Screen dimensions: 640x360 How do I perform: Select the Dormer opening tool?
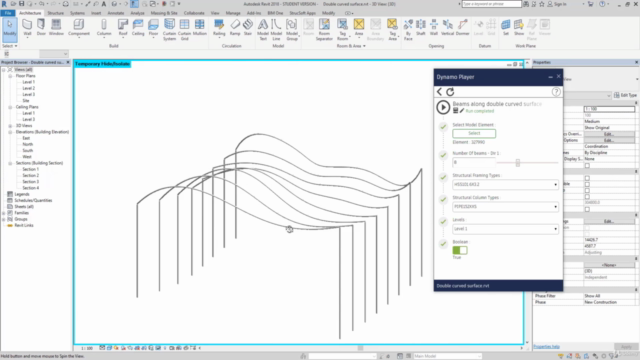click(462, 28)
